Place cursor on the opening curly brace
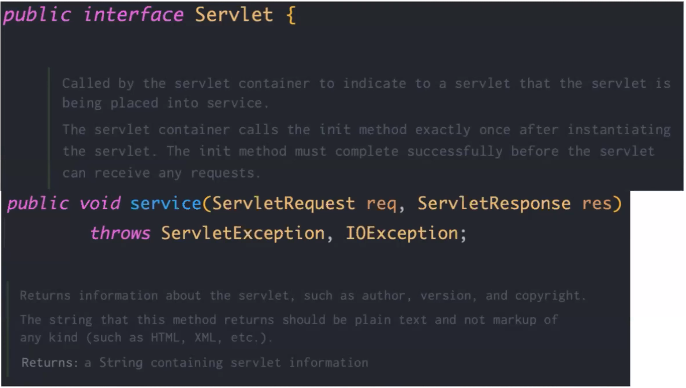The image size is (686, 388). point(291,15)
